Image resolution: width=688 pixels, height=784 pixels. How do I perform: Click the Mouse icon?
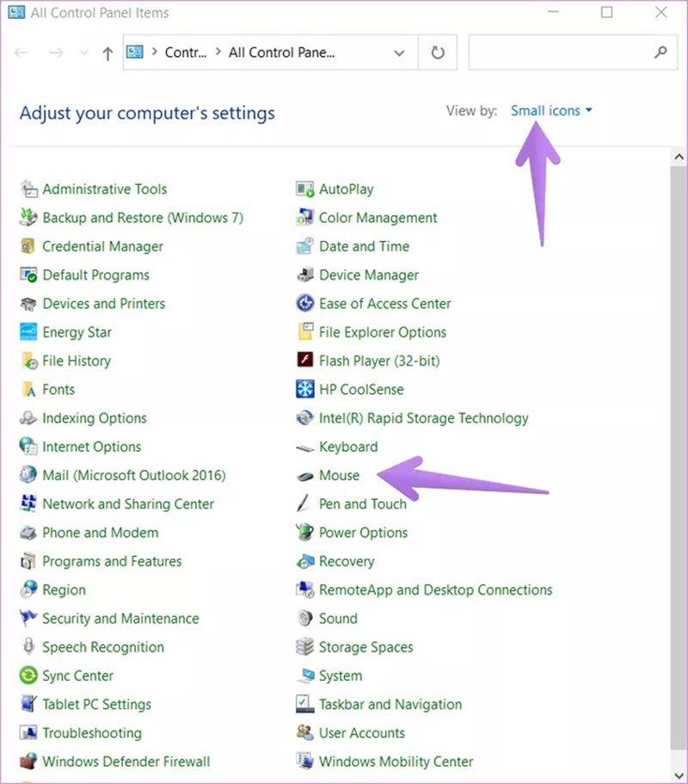(x=304, y=476)
